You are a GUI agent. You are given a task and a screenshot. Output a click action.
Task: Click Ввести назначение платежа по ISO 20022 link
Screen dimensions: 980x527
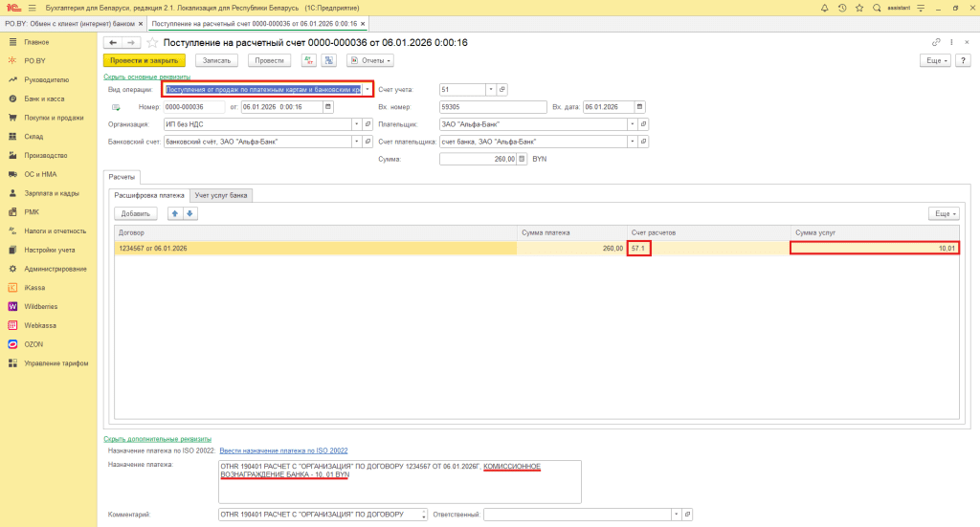pos(282,450)
